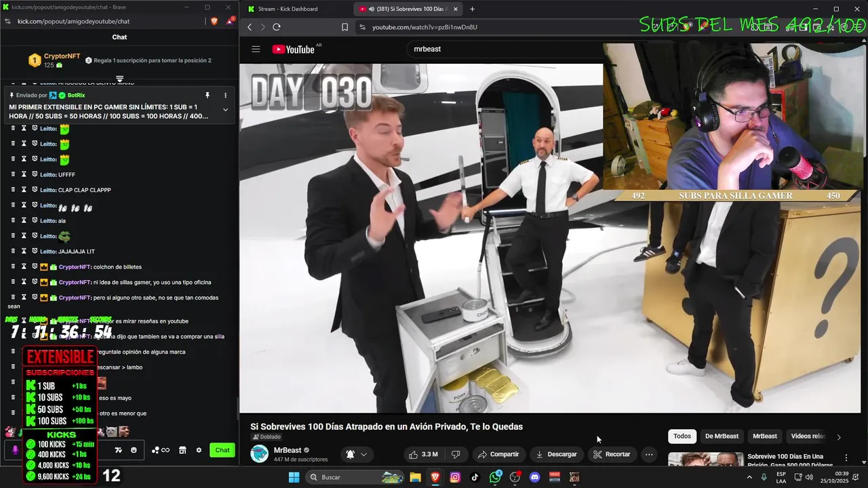Open notification bell dropdown for MrBeast
868x488 pixels.
click(357, 454)
